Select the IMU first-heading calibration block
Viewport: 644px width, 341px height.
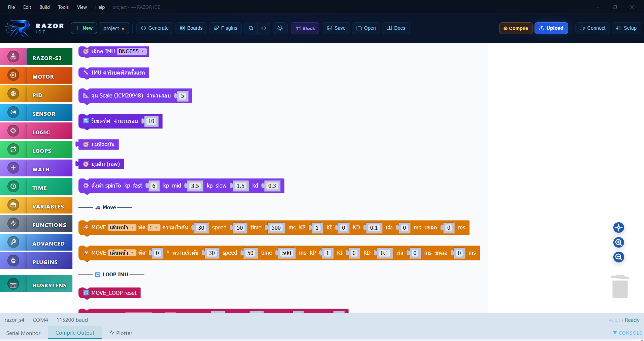pos(114,73)
